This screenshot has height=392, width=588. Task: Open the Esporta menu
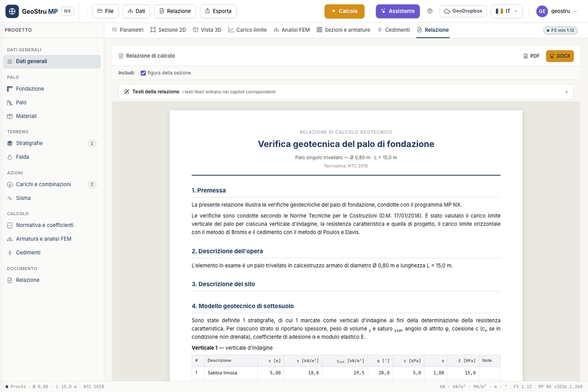(x=218, y=11)
